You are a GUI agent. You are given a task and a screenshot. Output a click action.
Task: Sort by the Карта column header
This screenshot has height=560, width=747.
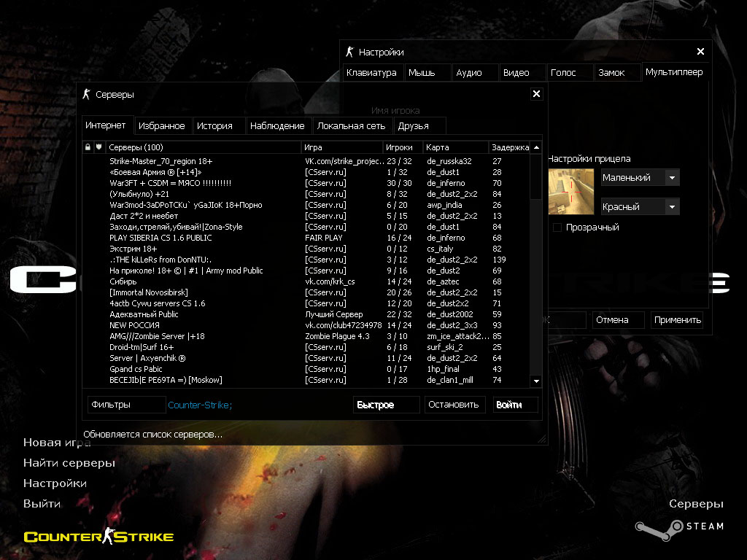pos(456,147)
